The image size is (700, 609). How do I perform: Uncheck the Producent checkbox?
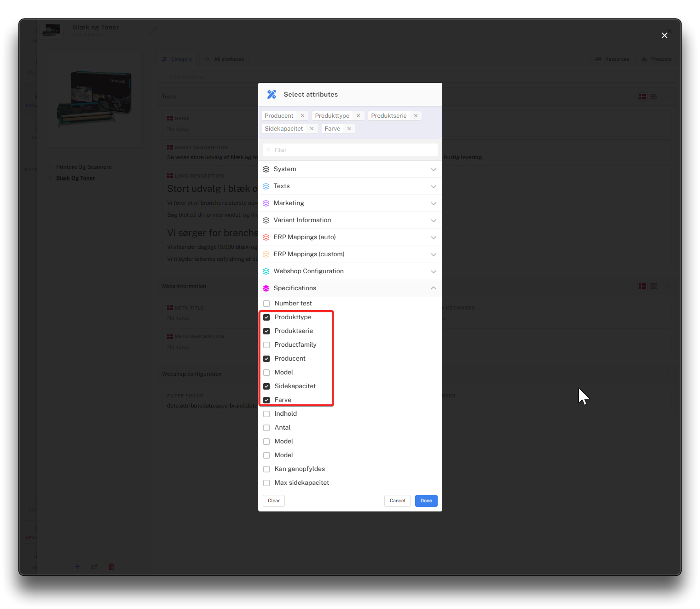[x=266, y=359]
